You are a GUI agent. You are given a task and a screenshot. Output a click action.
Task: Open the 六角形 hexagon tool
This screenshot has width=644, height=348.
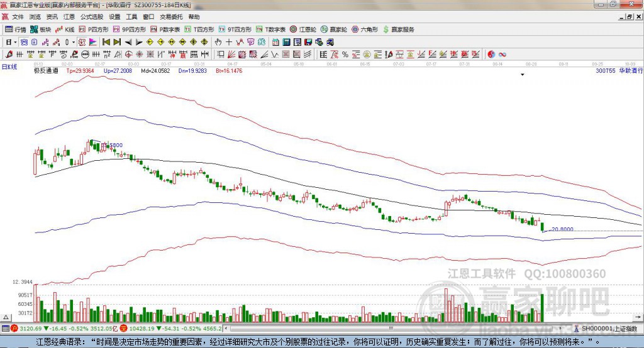[x=365, y=30]
